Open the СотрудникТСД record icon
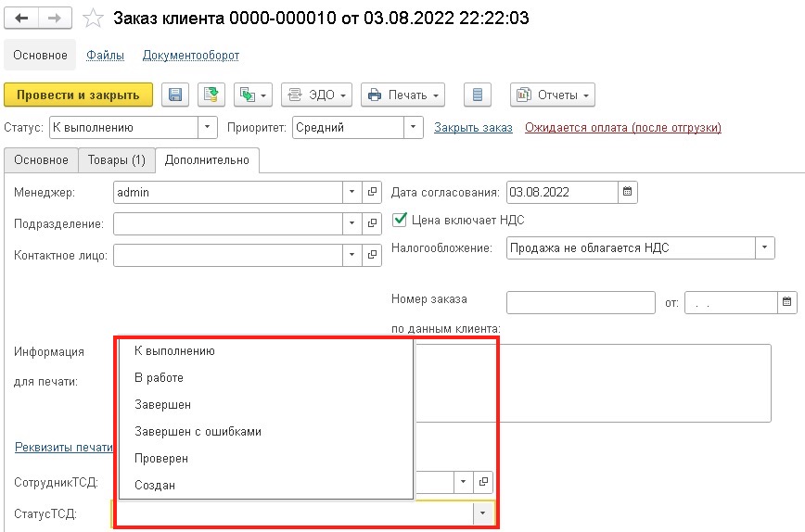This screenshot has height=532, width=805. tap(483, 482)
